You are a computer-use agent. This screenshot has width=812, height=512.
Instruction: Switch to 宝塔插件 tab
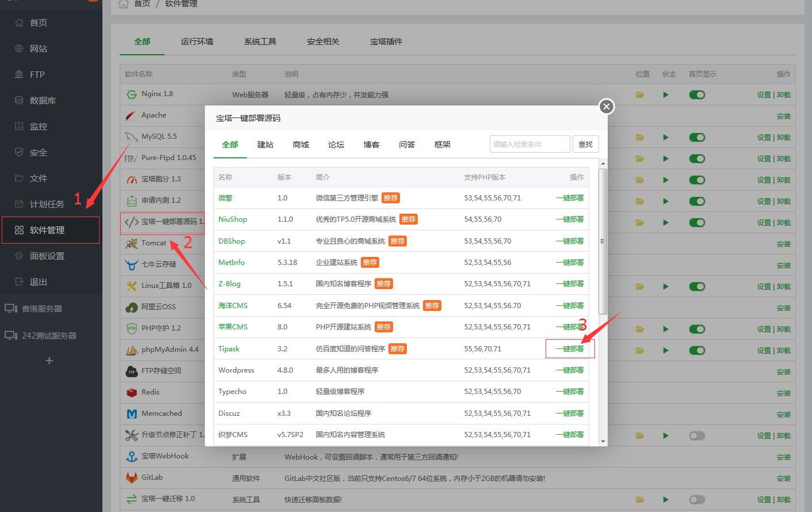tap(386, 41)
